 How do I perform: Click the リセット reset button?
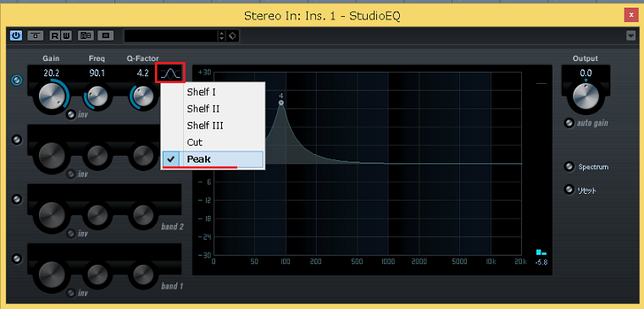pyautogui.click(x=569, y=190)
